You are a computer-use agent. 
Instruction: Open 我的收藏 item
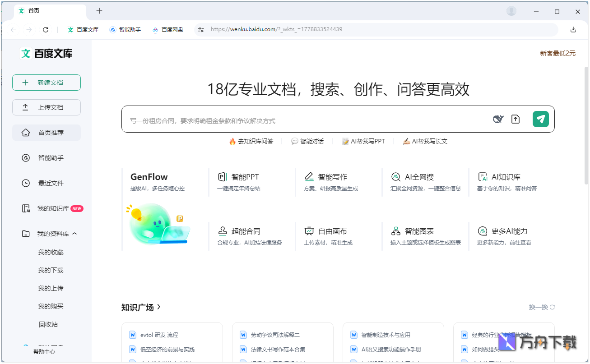pos(51,252)
